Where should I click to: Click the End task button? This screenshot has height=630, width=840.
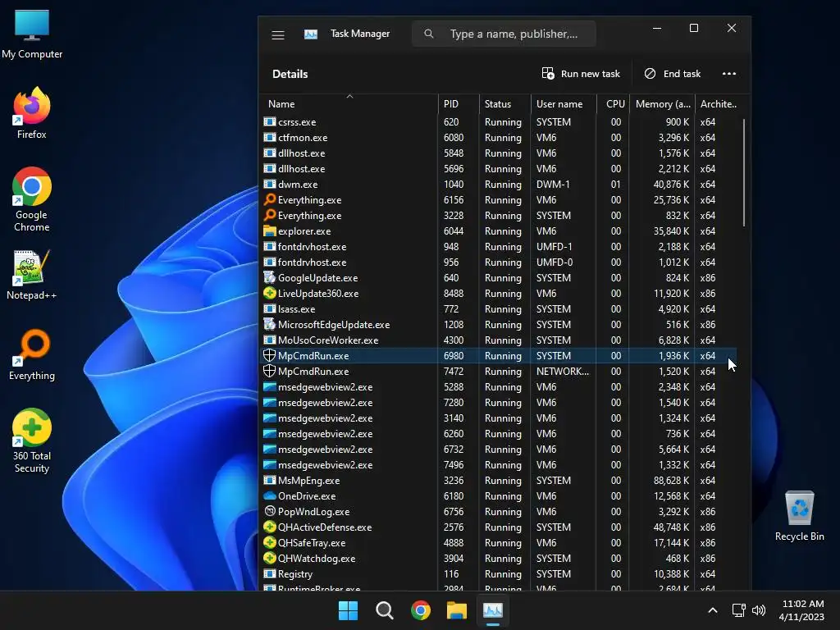click(672, 74)
